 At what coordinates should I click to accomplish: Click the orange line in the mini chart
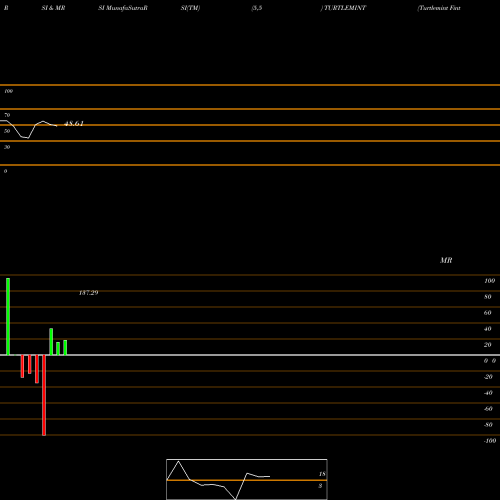(x=247, y=480)
